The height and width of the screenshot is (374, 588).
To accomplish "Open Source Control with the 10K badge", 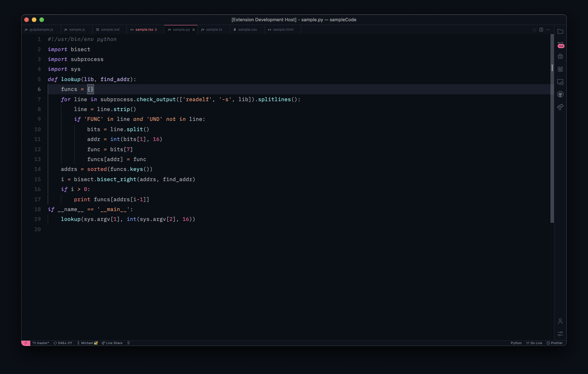I will 560,45.
